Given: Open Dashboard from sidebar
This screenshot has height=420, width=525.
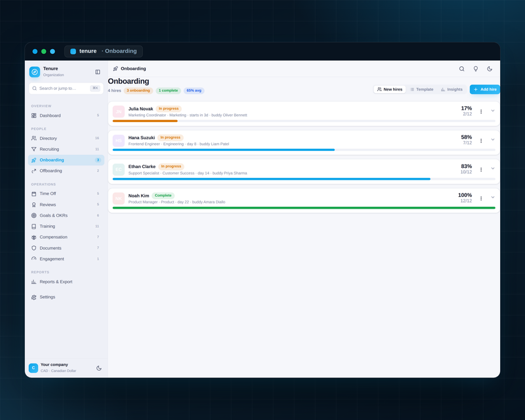Looking at the screenshot, I should click(66, 115).
